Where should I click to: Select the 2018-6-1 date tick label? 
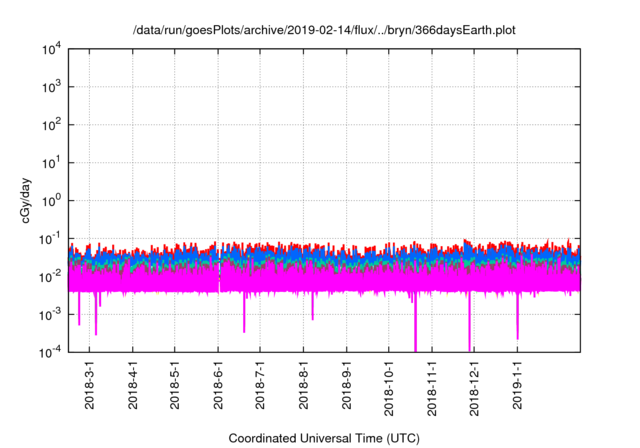point(218,385)
